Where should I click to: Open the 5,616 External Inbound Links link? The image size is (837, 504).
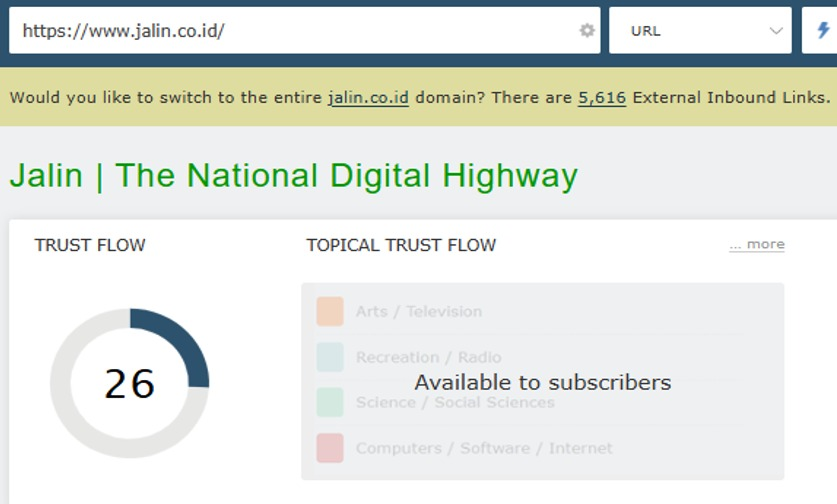click(x=602, y=98)
